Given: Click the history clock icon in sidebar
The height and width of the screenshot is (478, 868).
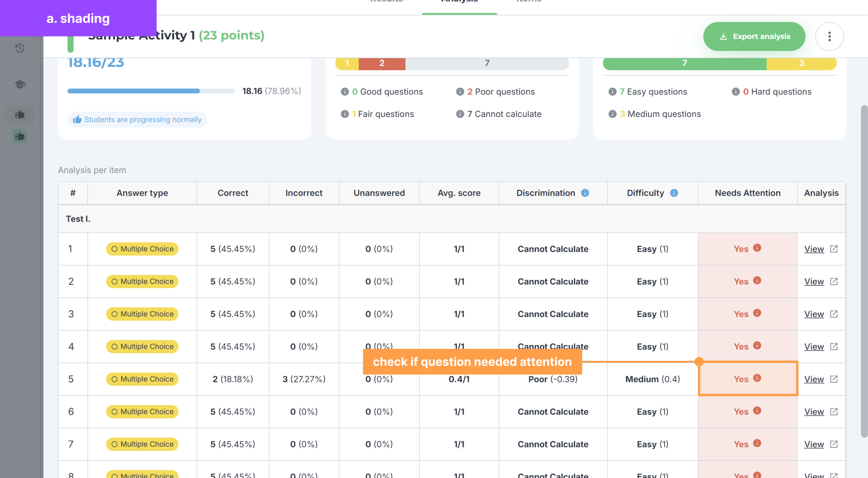Looking at the screenshot, I should point(20,48).
